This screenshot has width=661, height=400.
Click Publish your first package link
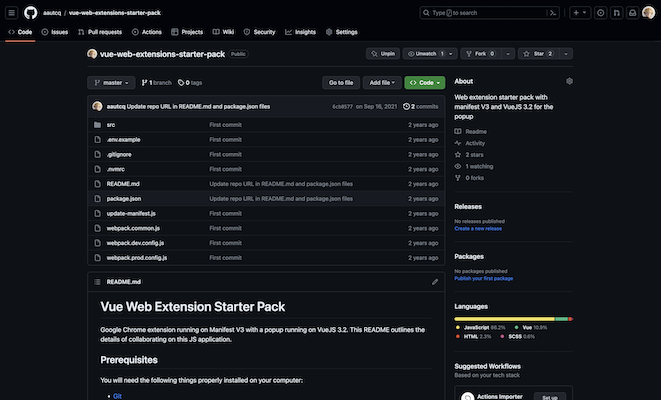[484, 278]
